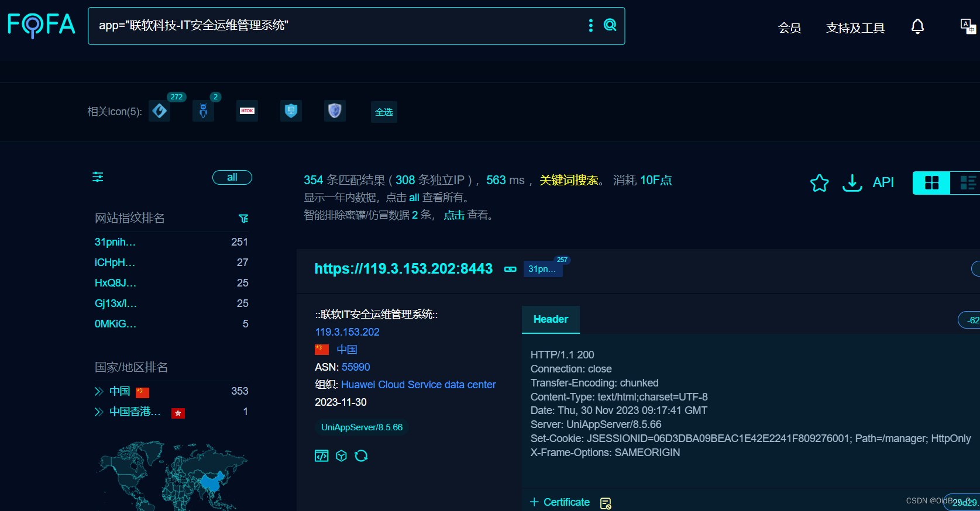View website source code icon

[322, 455]
